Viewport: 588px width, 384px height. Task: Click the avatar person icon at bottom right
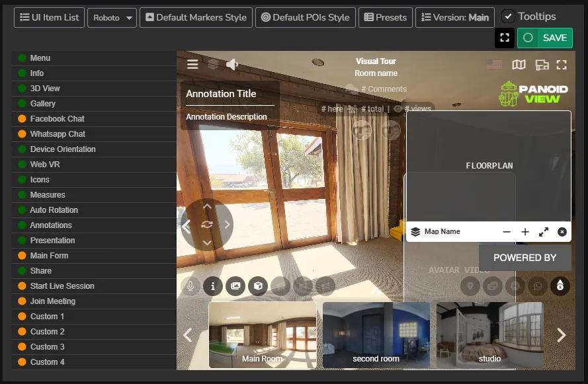tap(560, 286)
